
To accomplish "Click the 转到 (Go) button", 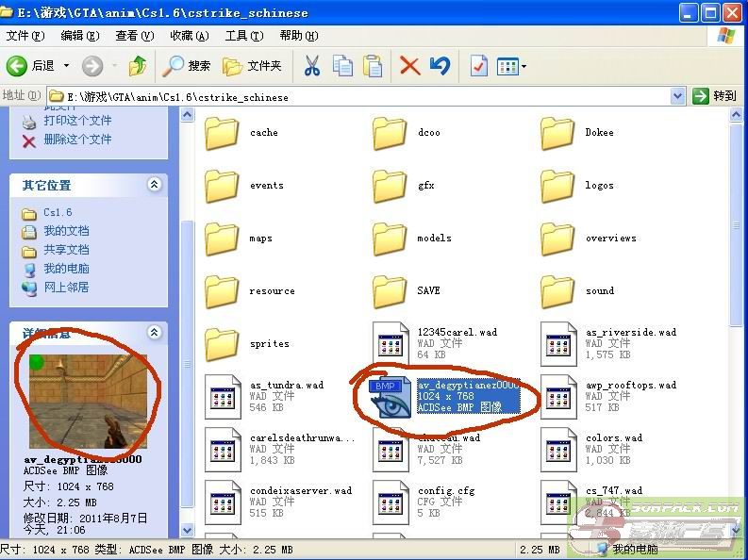I will coord(715,96).
